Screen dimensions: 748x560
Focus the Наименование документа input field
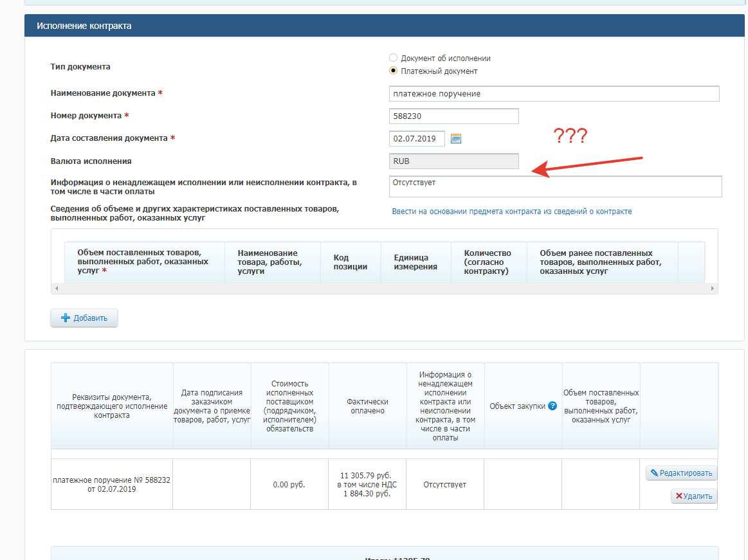pos(554,94)
